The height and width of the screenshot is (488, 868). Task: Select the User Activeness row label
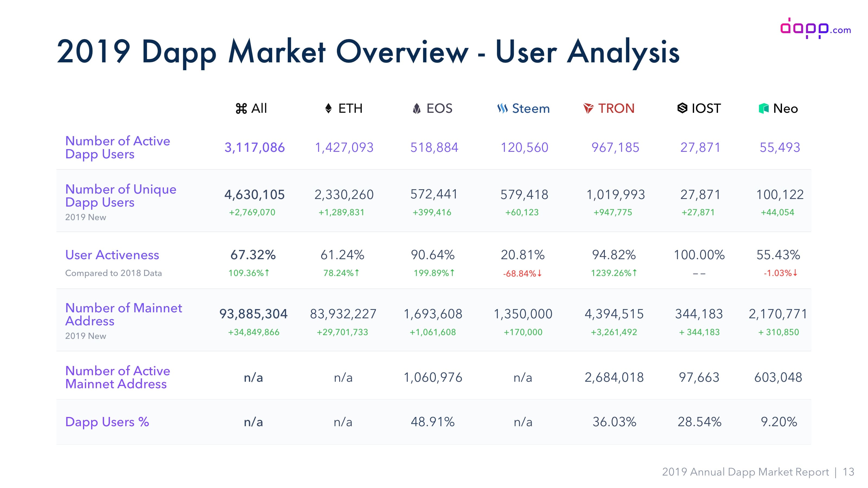tap(112, 255)
